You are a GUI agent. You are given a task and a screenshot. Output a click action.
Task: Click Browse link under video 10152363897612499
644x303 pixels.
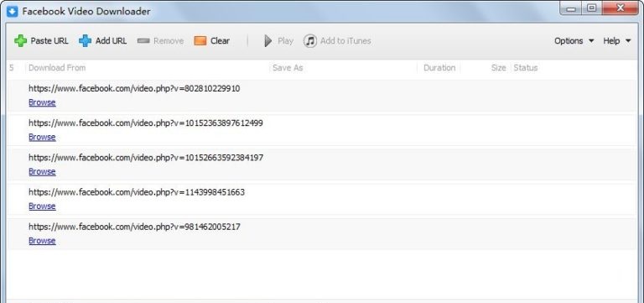tap(42, 137)
